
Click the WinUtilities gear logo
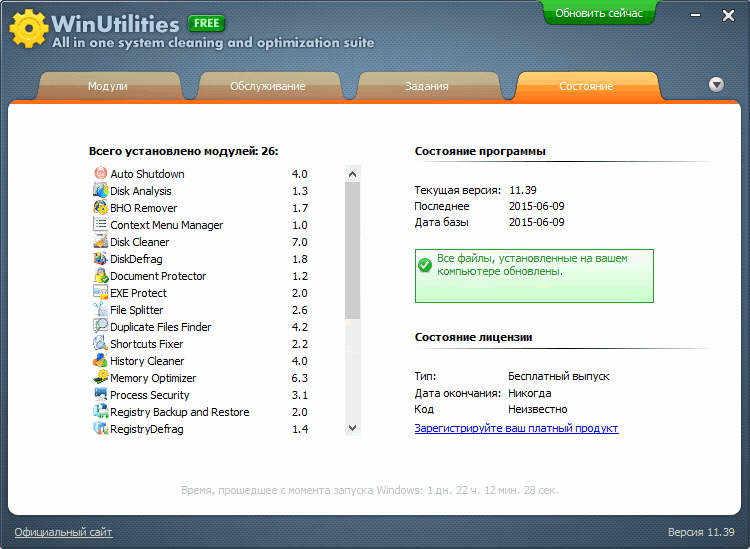pyautogui.click(x=28, y=29)
